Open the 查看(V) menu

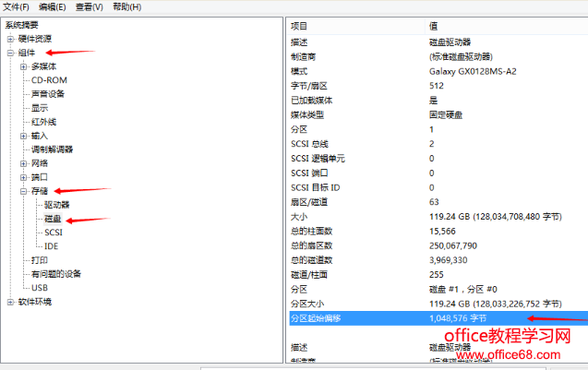(x=90, y=6)
